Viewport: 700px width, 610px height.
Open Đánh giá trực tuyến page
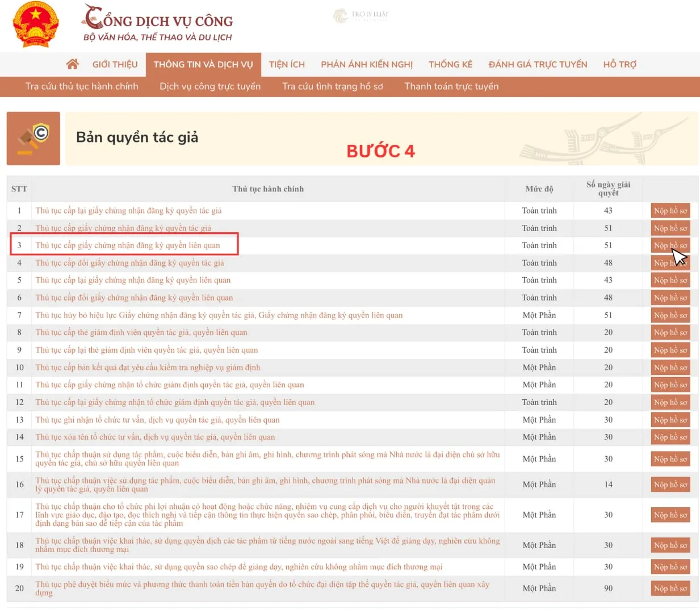click(x=538, y=64)
